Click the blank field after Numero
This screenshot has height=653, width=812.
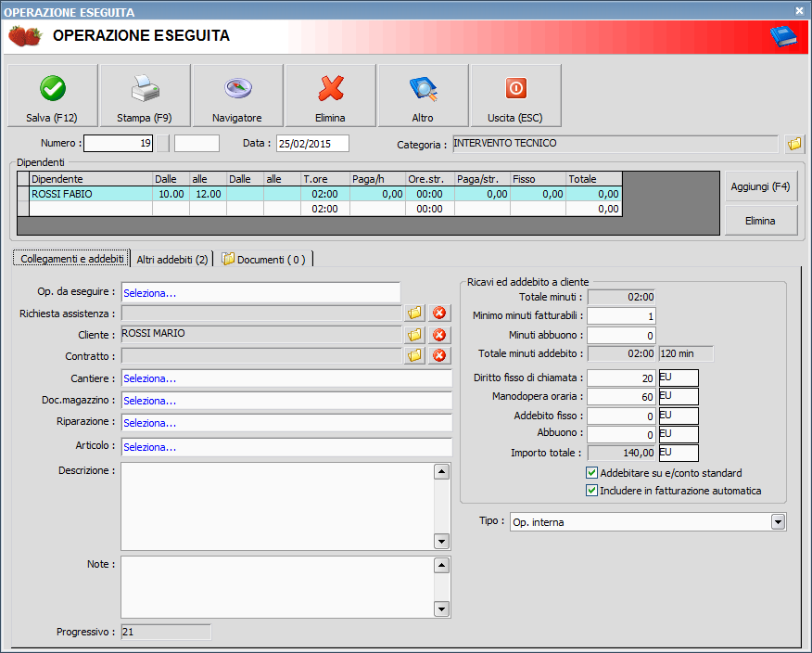click(x=197, y=144)
